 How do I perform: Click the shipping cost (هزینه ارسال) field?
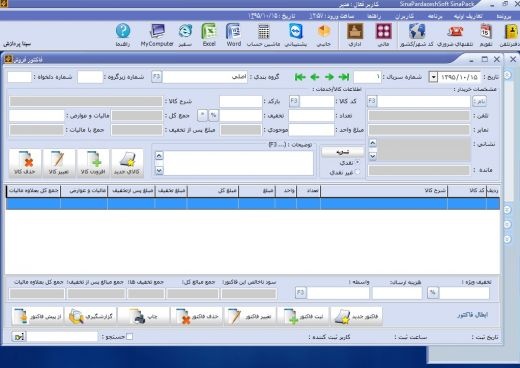point(397,293)
